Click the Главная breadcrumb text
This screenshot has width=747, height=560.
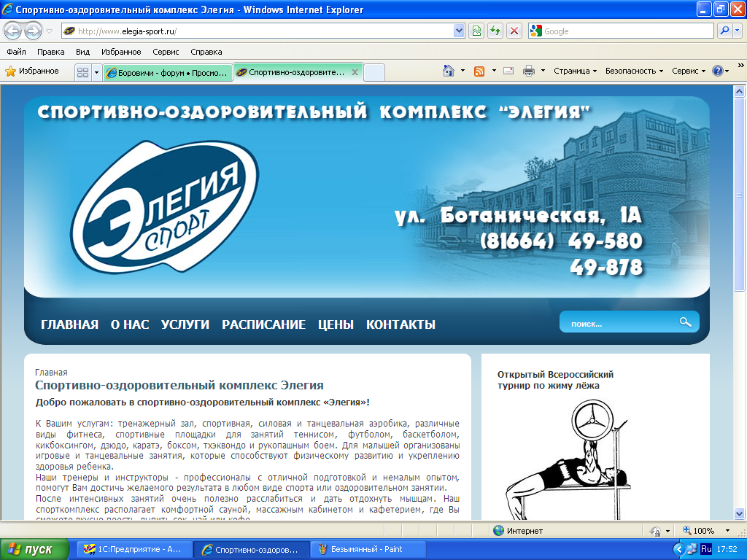[51, 373]
